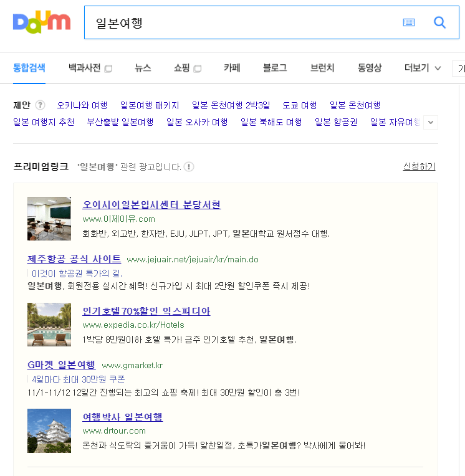Click the classroom thumbnail image
Image resolution: width=465 pixels, height=476 pixels.
pyautogui.click(x=49, y=219)
